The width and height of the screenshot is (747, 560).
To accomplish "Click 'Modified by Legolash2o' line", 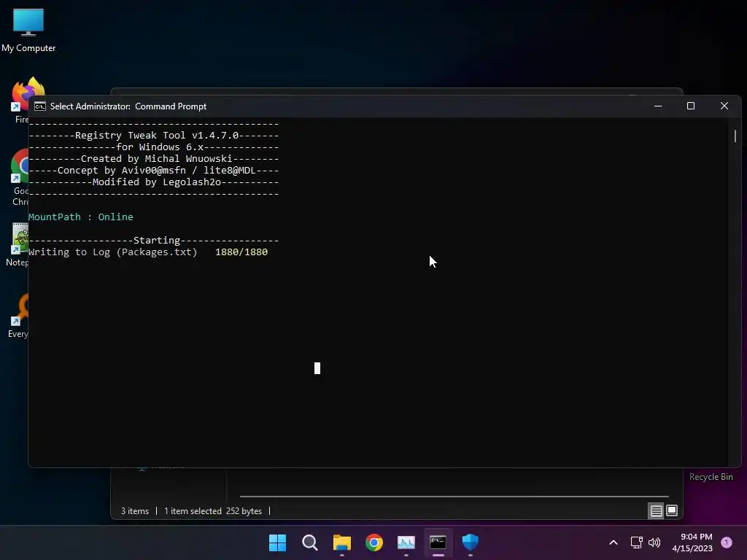I will 154,182.
